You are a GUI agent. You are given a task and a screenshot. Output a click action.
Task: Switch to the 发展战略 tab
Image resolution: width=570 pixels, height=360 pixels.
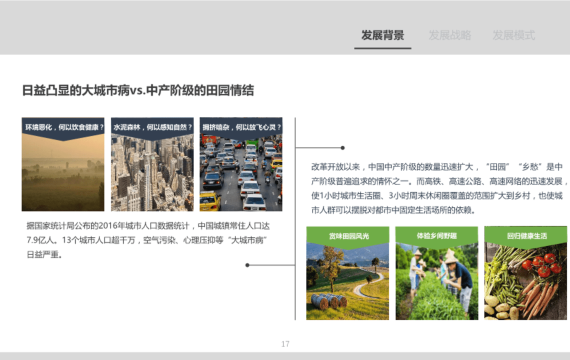tap(450, 35)
